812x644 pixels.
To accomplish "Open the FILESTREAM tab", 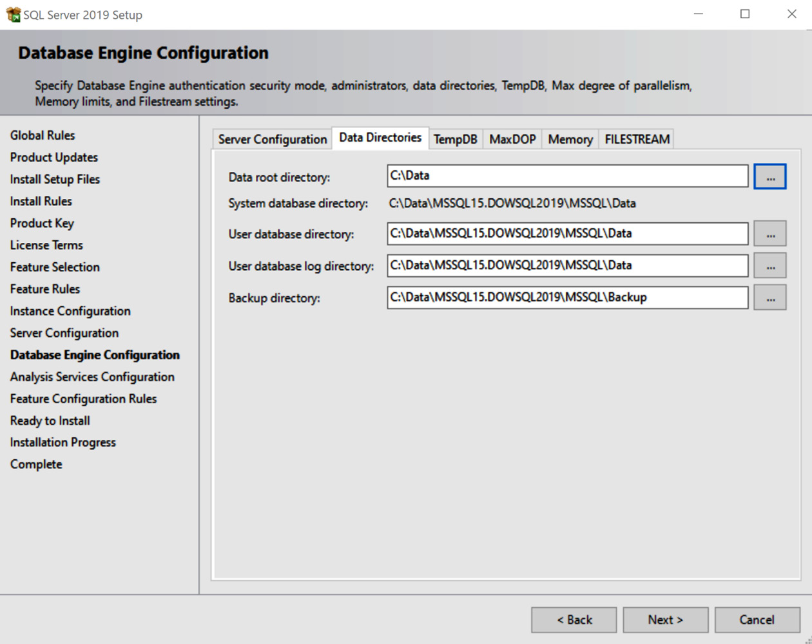I will coord(636,138).
